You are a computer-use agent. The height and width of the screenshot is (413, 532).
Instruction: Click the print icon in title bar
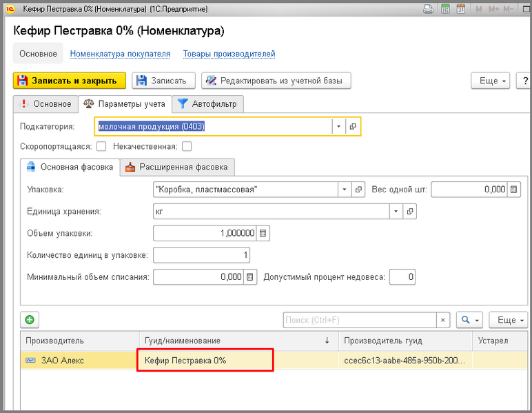pyautogui.click(x=429, y=9)
